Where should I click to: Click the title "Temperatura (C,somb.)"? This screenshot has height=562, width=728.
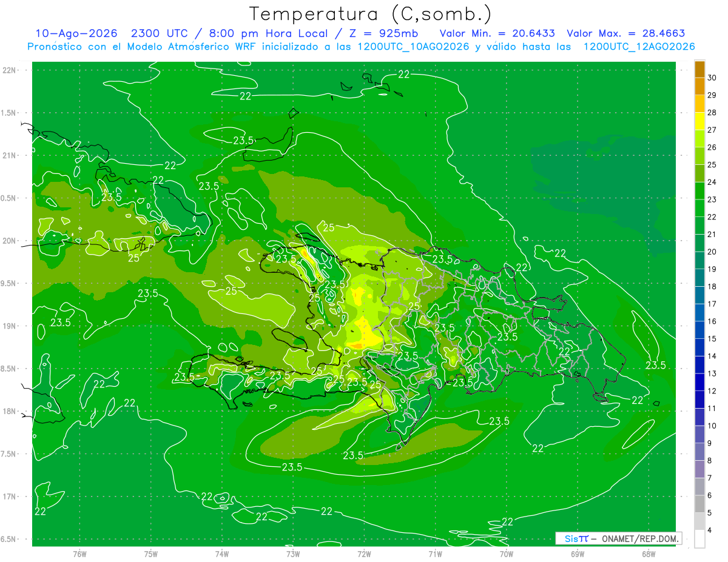(370, 14)
